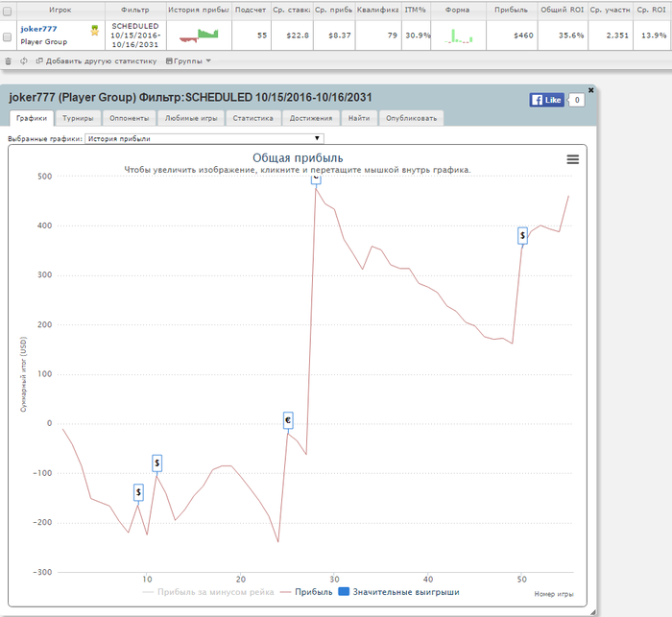This screenshot has width=672, height=617.
Task: Tick the checkbox for joker777 row
Action: click(8, 37)
